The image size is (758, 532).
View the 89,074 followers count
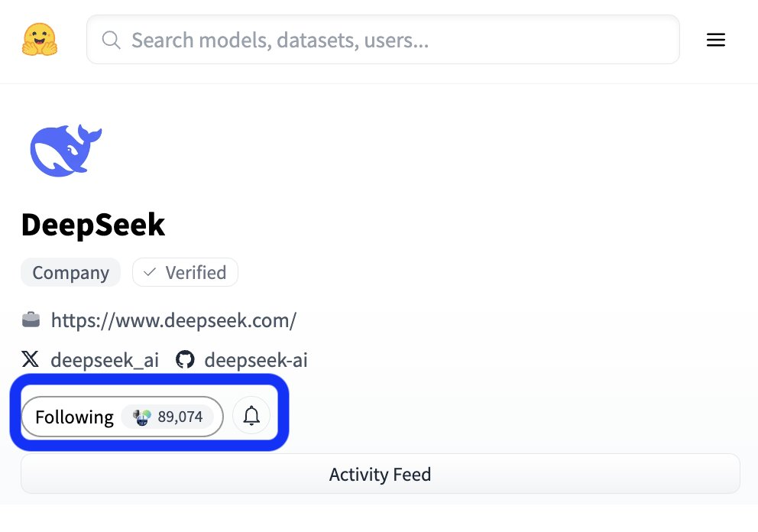pos(180,417)
